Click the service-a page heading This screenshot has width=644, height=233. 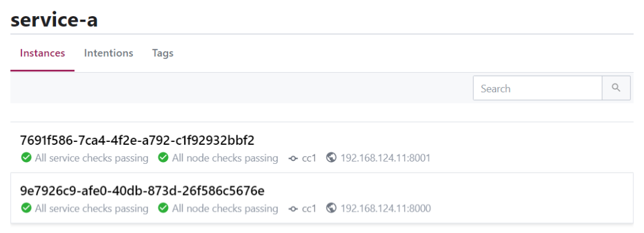pyautogui.click(x=54, y=19)
